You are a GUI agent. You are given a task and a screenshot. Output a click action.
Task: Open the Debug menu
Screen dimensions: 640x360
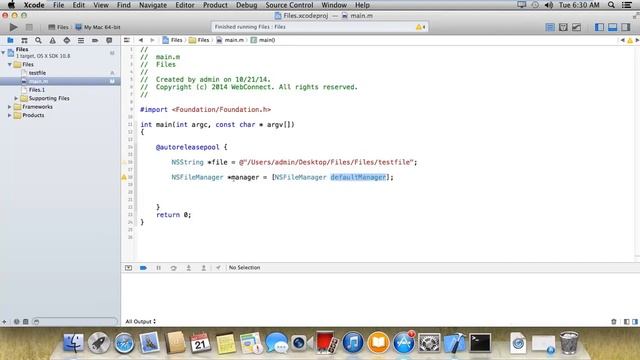(x=247, y=5)
